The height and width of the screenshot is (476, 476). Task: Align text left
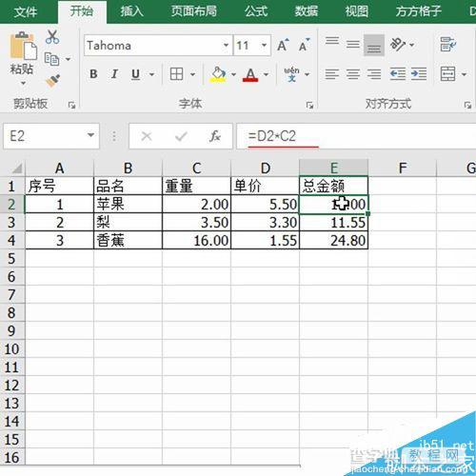pos(332,74)
